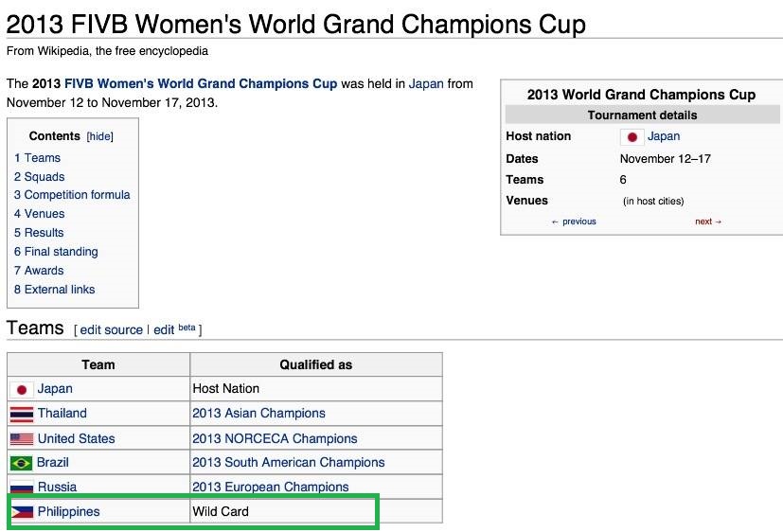Click the edit beta link beside Teams
This screenshot has width=783, height=532.
pyautogui.click(x=164, y=330)
